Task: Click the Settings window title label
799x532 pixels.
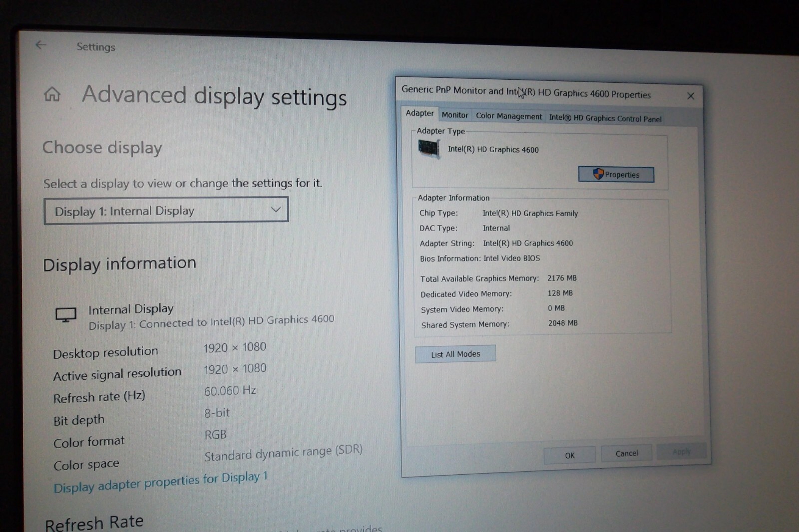Action: click(x=96, y=47)
